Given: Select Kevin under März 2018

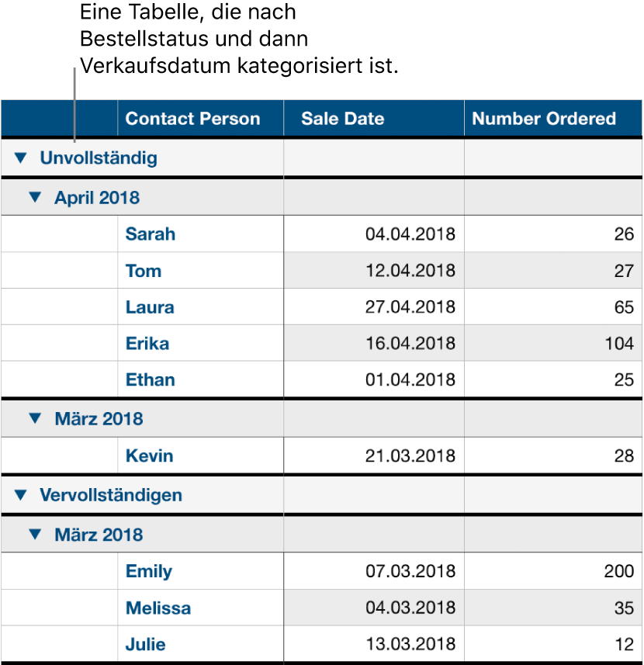Looking at the screenshot, I should click(147, 455).
